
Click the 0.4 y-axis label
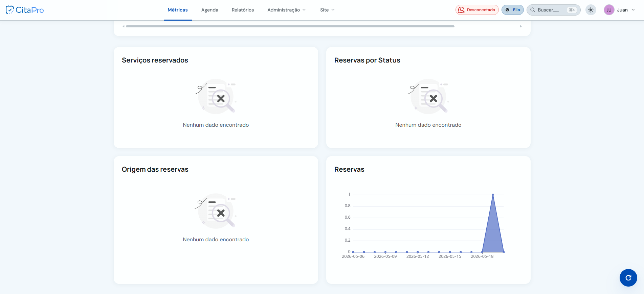348,229
